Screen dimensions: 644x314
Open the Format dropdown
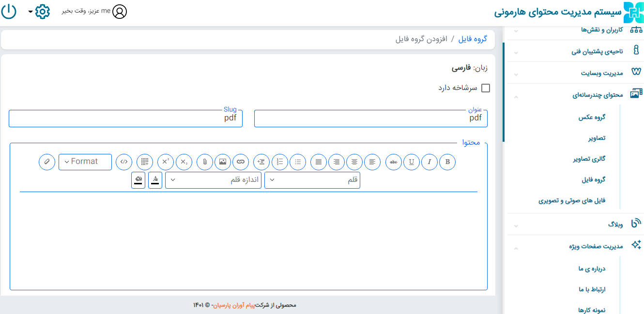coord(85,162)
